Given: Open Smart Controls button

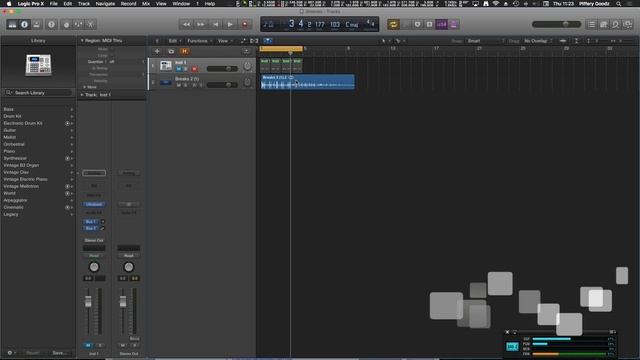Looking at the screenshot, I should click(67, 24).
